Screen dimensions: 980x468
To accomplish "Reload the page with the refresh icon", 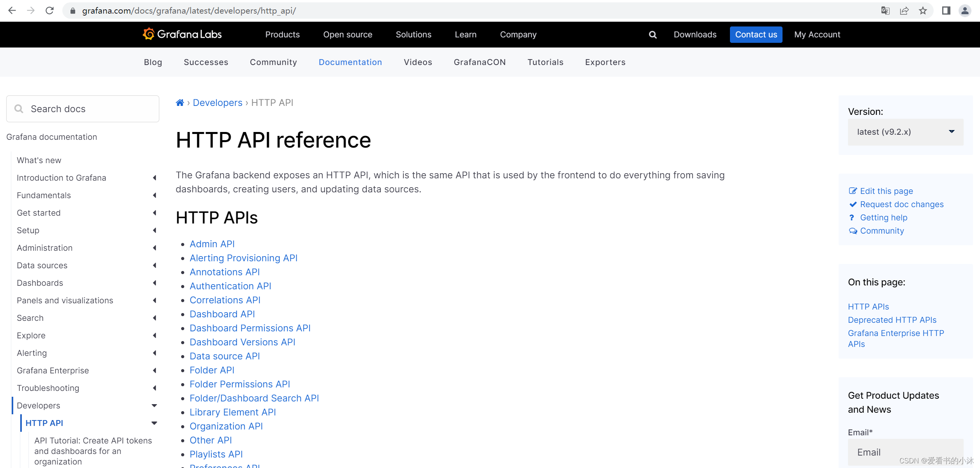I will click(49, 11).
